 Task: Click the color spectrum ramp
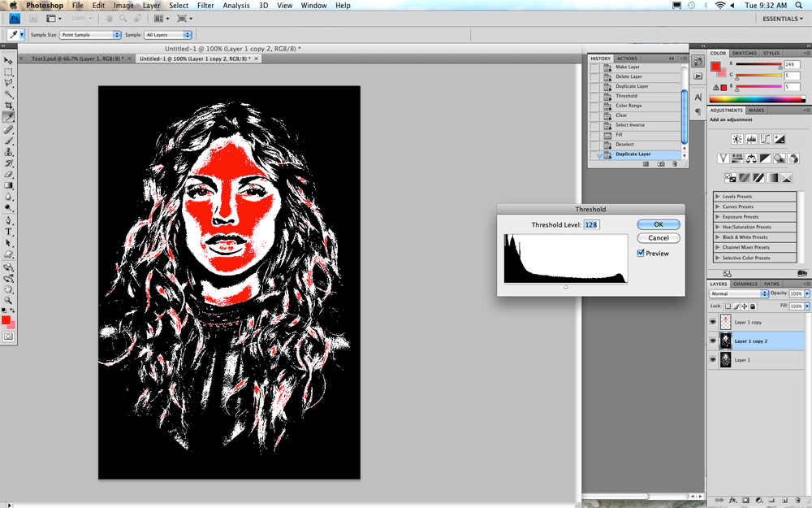pos(757,98)
